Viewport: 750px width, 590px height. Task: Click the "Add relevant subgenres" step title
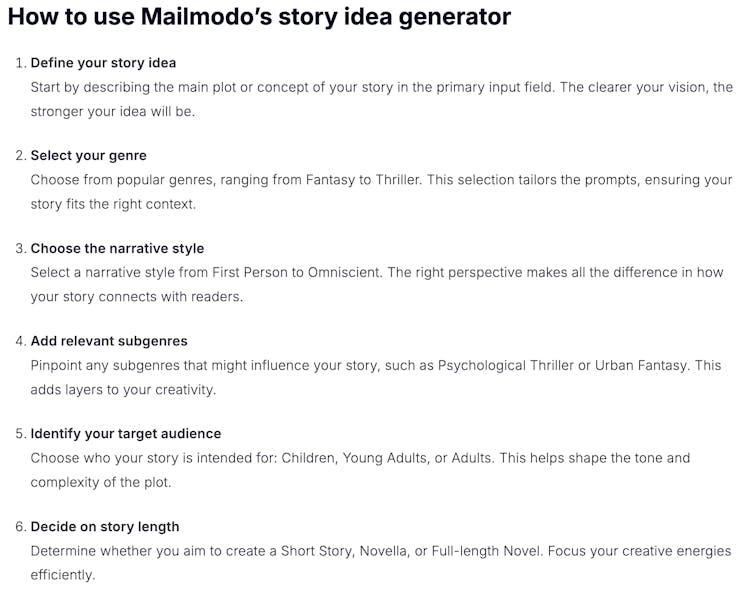109,341
